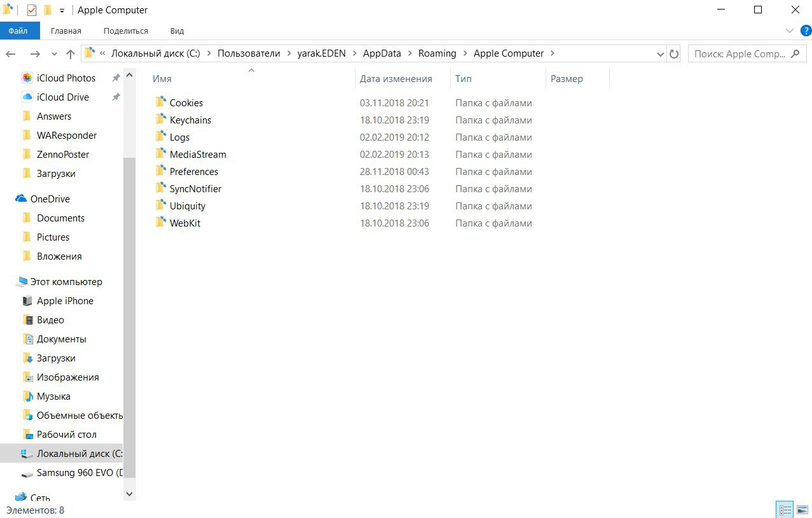Click the Logs folder icon

160,136
